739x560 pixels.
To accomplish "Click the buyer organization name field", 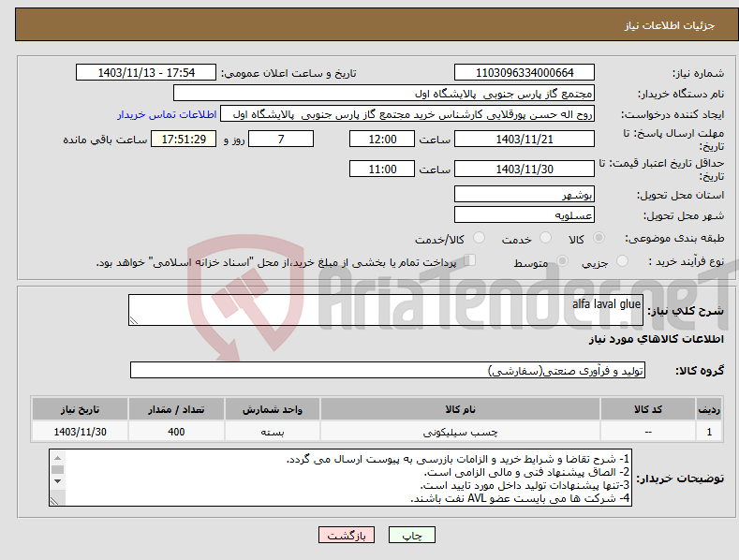I will point(384,93).
